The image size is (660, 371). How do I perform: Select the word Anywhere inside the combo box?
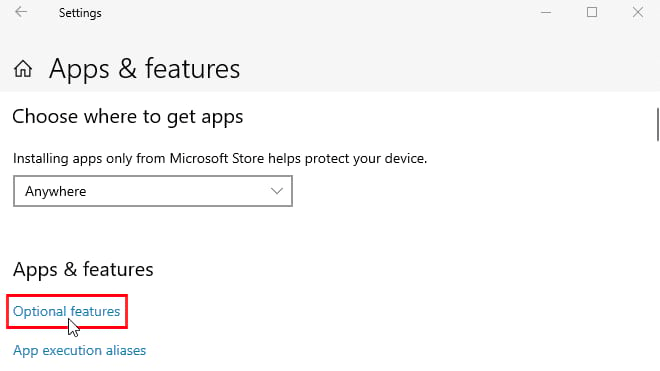click(x=56, y=191)
